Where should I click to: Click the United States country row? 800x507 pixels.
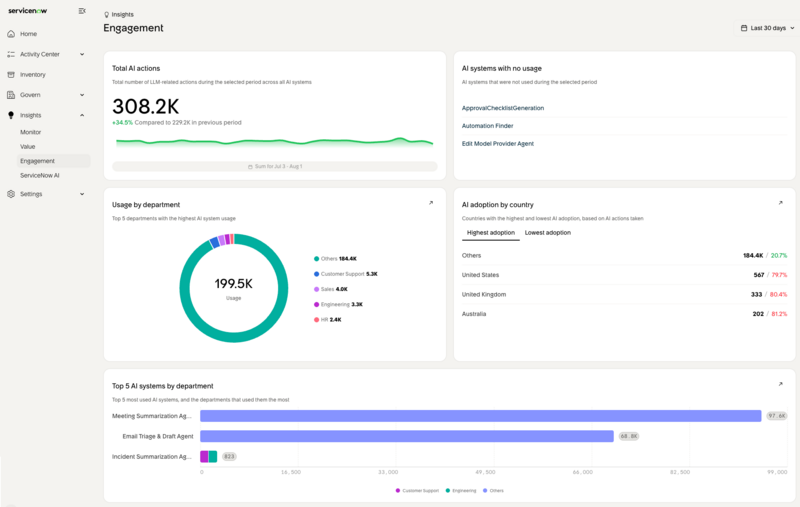[624, 275]
